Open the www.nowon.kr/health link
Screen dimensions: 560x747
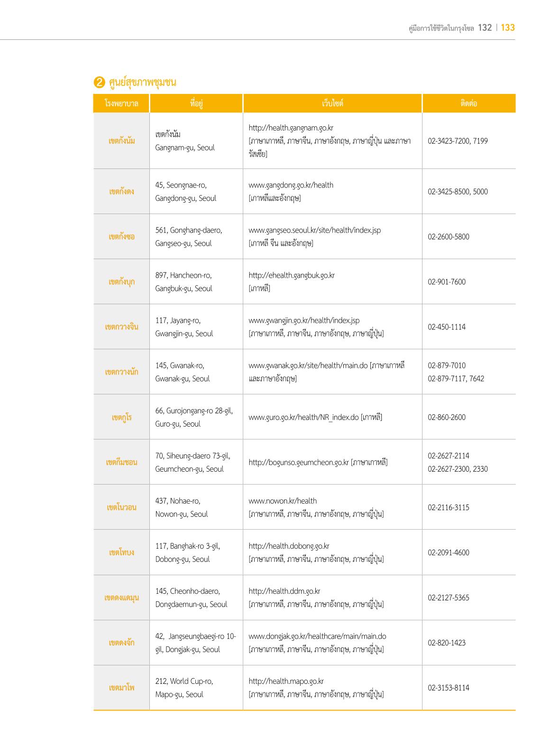[x=283, y=501]
